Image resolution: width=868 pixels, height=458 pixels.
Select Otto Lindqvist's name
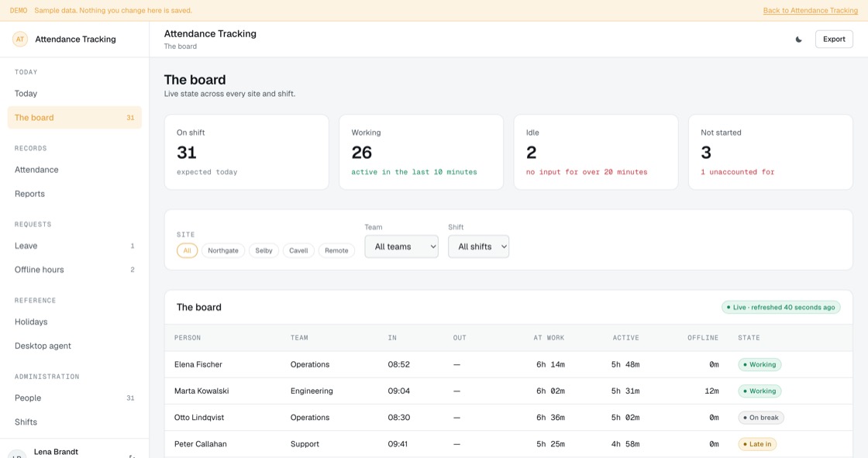point(199,418)
